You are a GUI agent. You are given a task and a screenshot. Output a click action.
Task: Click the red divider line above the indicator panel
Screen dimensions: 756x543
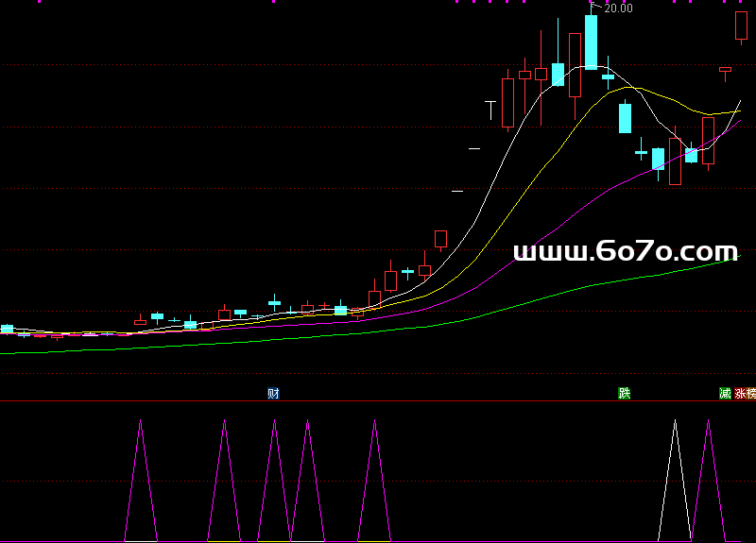pos(378,401)
